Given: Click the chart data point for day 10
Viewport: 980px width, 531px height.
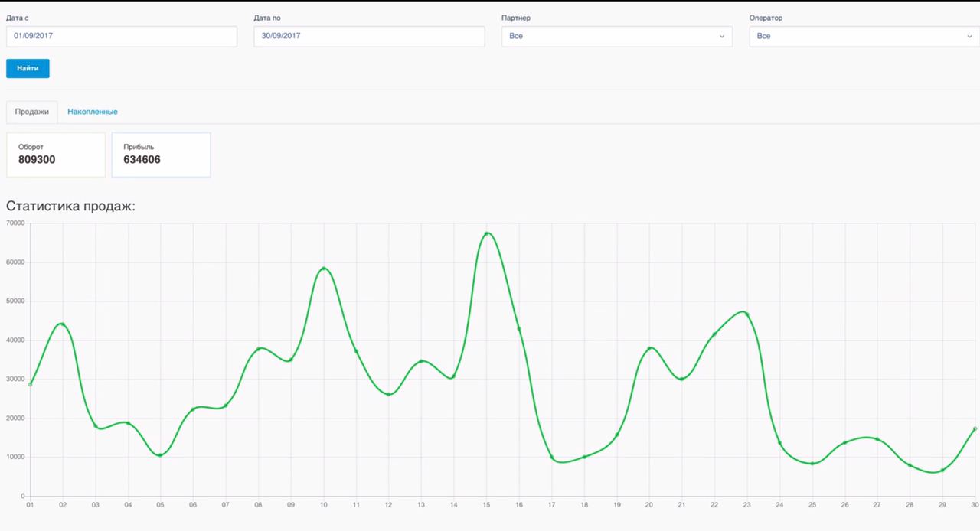Looking at the screenshot, I should coord(323,269).
